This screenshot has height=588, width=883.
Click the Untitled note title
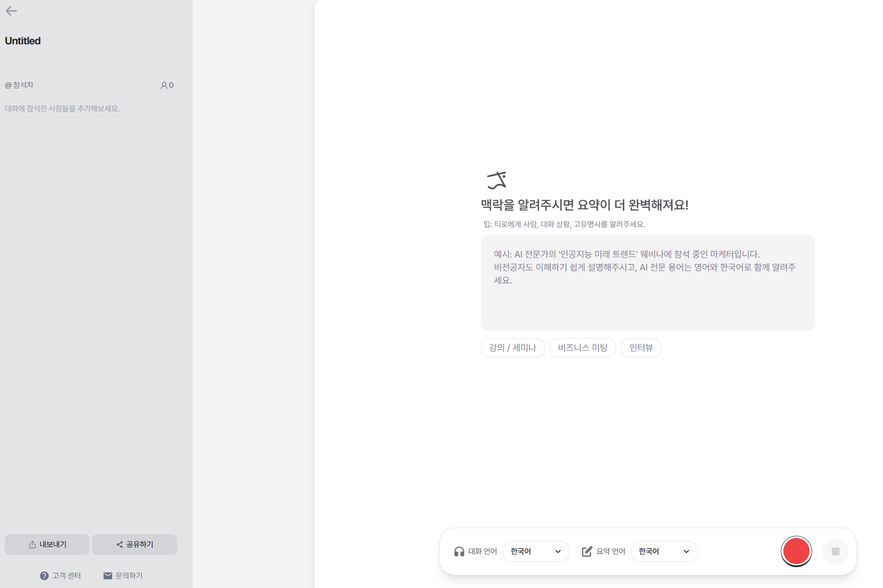[23, 41]
